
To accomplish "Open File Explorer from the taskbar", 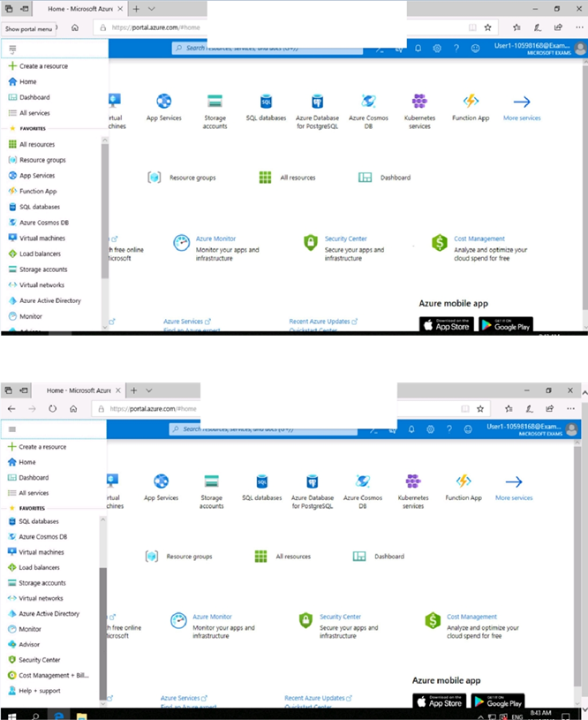I will pyautogui.click(x=82, y=716).
